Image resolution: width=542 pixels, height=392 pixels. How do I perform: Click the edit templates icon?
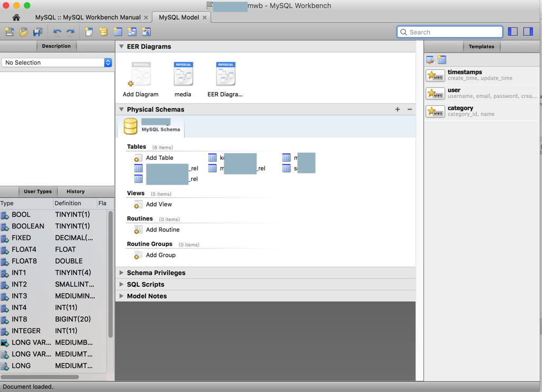(x=430, y=60)
